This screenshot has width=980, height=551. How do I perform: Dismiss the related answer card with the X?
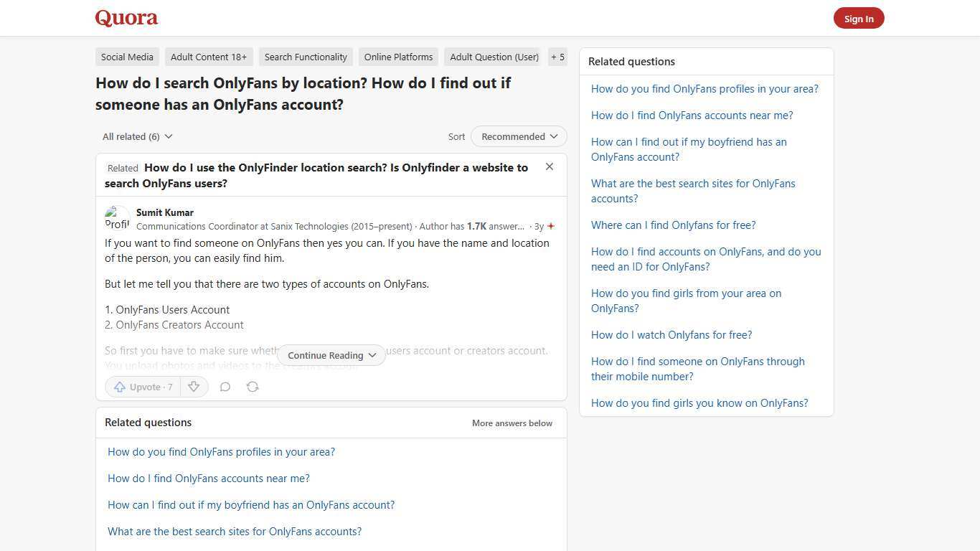550,166
